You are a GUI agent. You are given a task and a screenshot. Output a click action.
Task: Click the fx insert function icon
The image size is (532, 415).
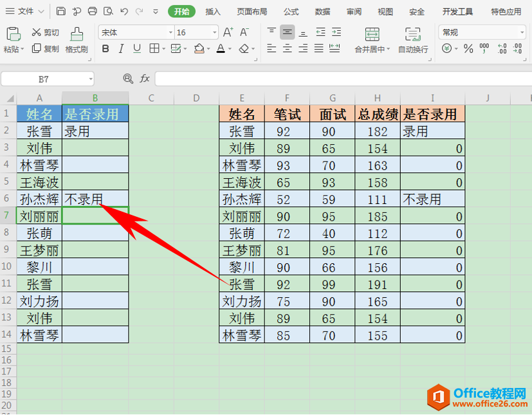click(x=145, y=78)
